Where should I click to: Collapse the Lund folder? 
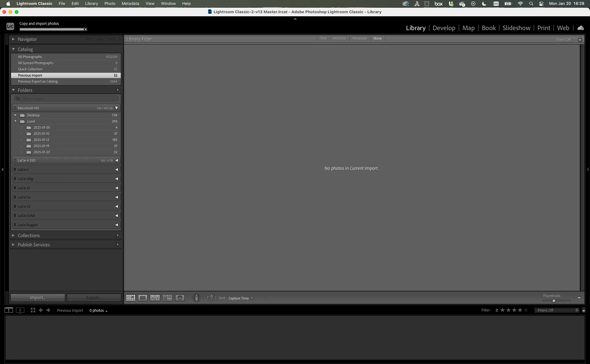(x=15, y=121)
